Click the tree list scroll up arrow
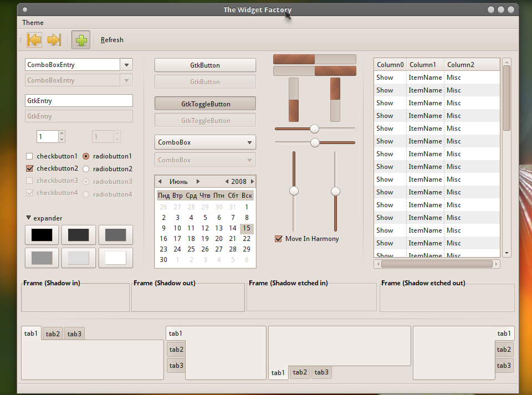Image resolution: width=532 pixels, height=395 pixels. pos(507,62)
